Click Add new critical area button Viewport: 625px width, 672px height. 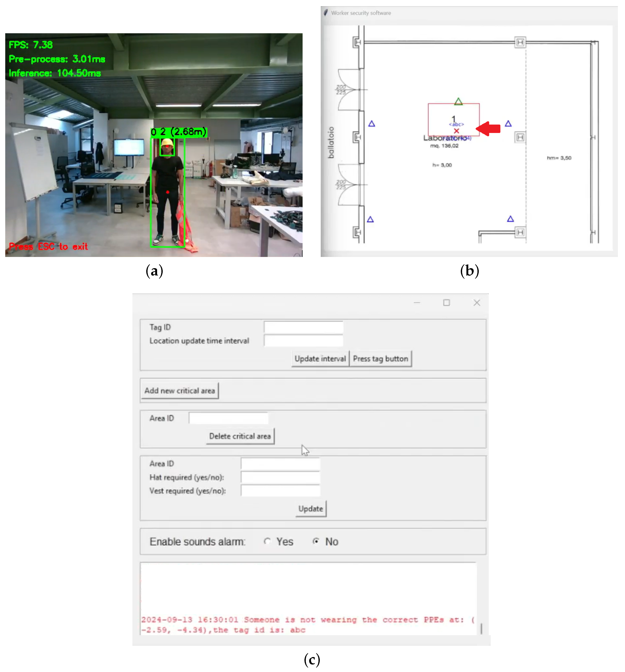(180, 391)
